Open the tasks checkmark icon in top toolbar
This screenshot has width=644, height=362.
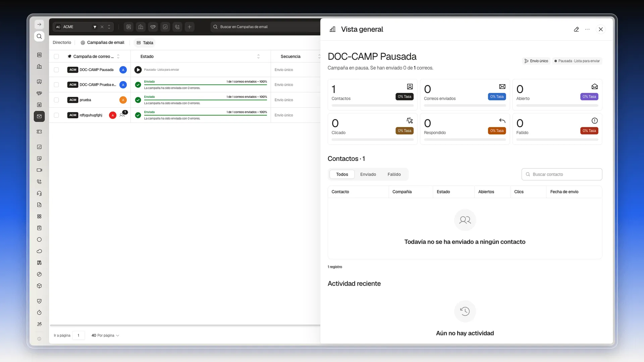[165, 27]
